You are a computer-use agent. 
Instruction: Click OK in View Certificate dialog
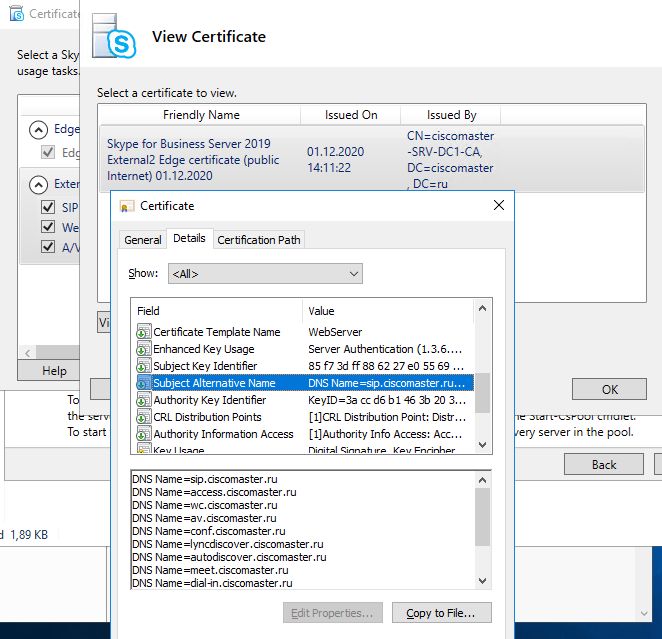[609, 389]
